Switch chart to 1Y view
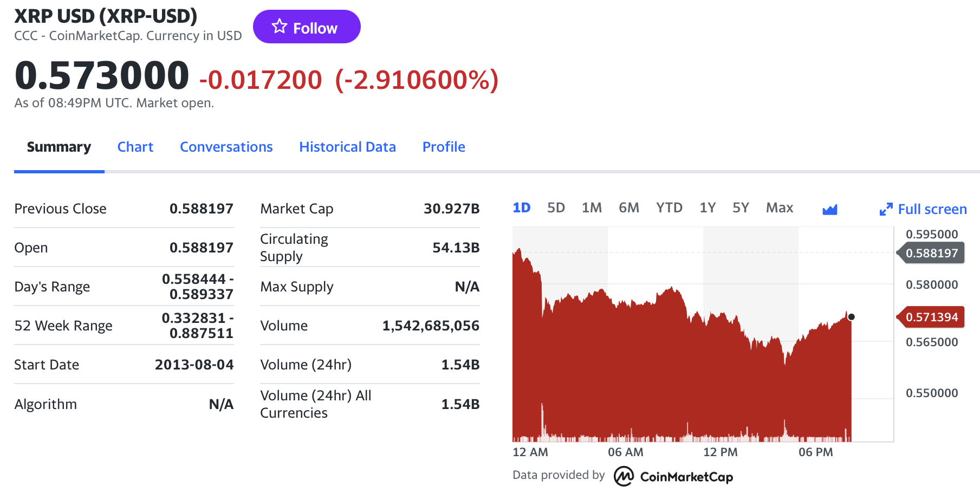 click(x=707, y=207)
